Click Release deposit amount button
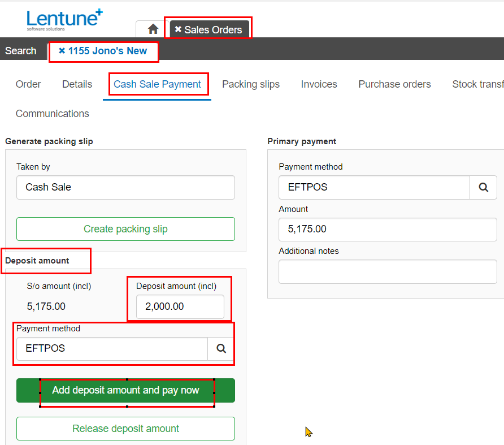This screenshot has height=445, width=504. pos(125,429)
